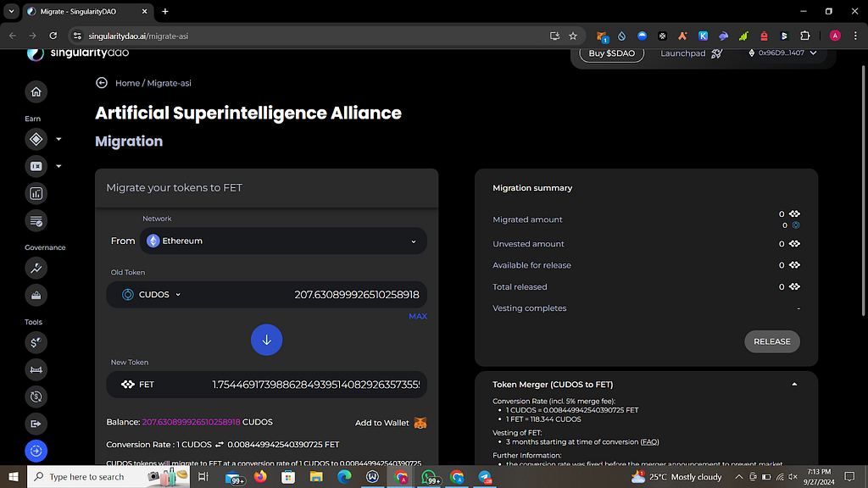
Task: Open the chart analytics sidebar icon
Action: (x=36, y=194)
